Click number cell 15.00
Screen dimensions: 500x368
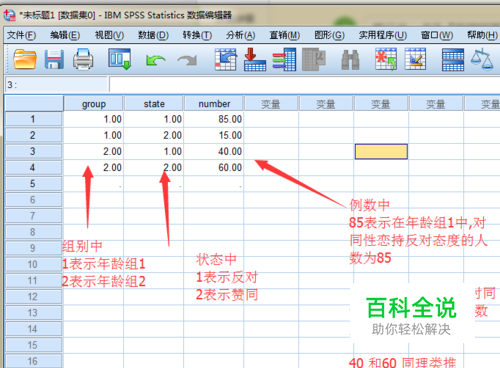(214, 135)
